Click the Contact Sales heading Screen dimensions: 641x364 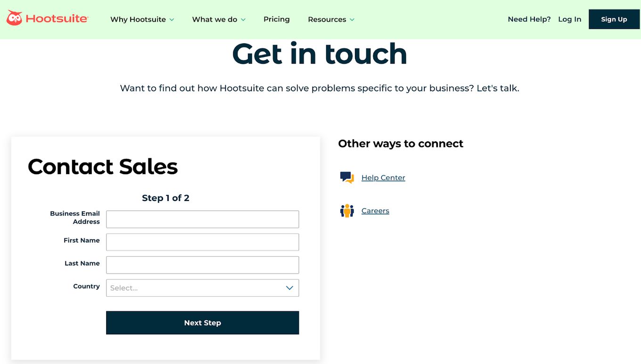pyautogui.click(x=103, y=166)
